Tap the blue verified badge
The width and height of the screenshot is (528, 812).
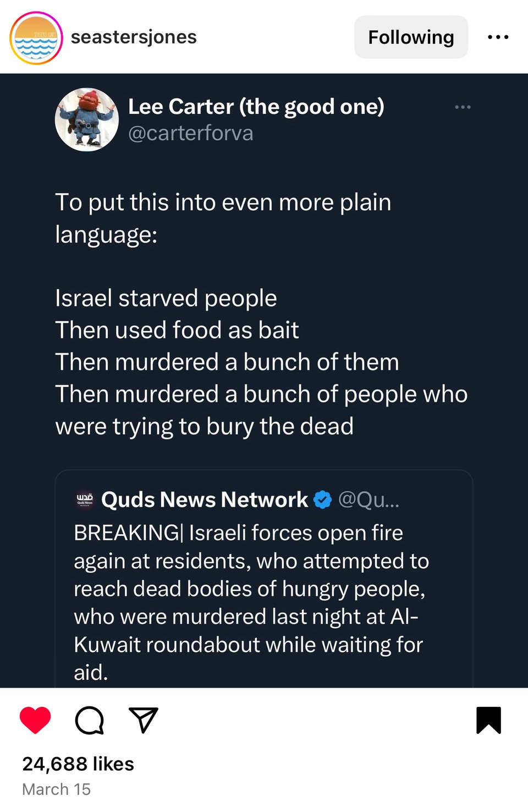coord(323,500)
